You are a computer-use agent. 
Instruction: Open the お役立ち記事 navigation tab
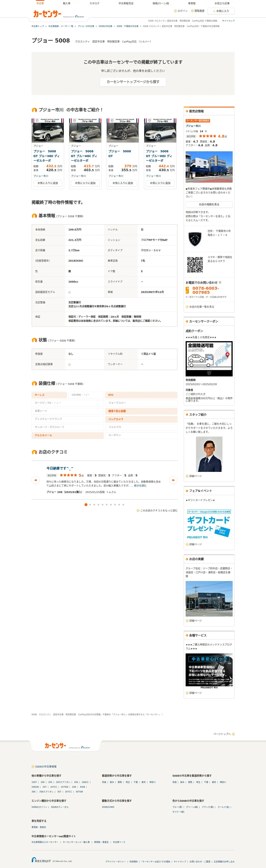(x=222, y=3)
